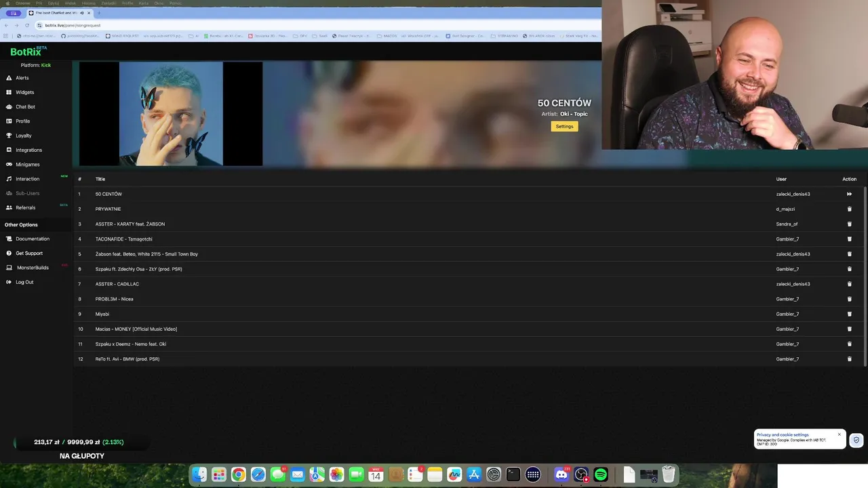Click user d_majszi in the list
Viewport: 868px width, 488px height.
[x=785, y=209]
